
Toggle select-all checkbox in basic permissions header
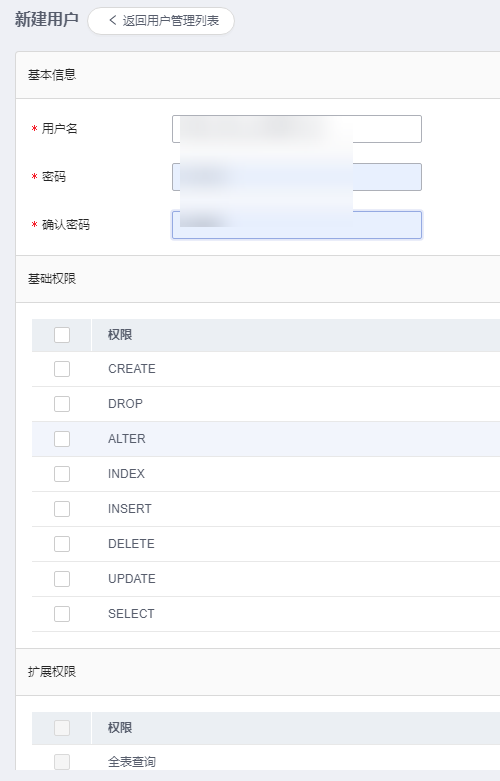coord(62,335)
